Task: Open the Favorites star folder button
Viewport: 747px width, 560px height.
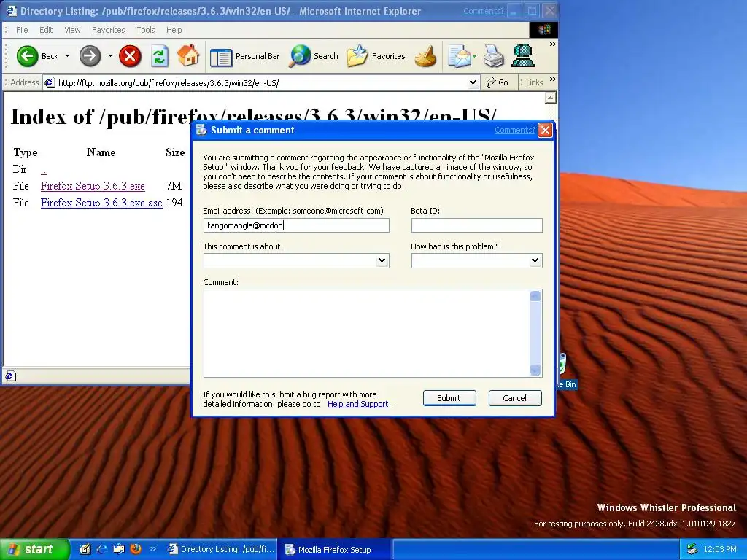Action: coord(376,56)
